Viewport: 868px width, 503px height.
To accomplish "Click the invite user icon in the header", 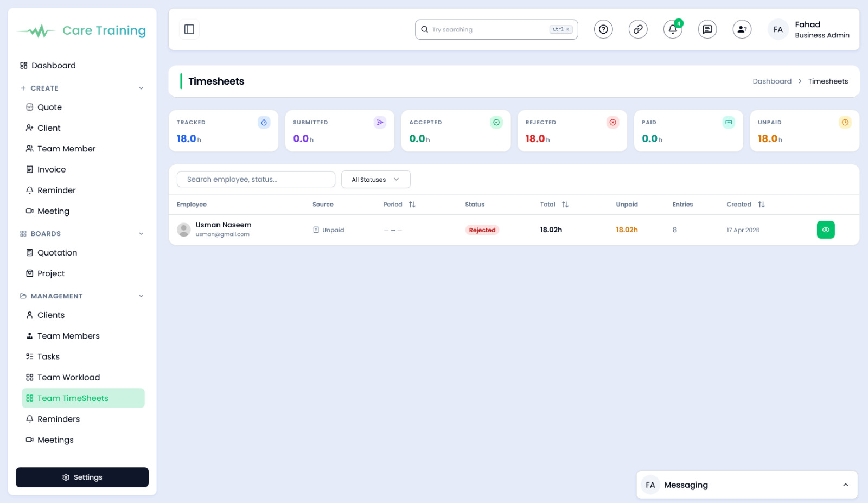I will pos(742,29).
